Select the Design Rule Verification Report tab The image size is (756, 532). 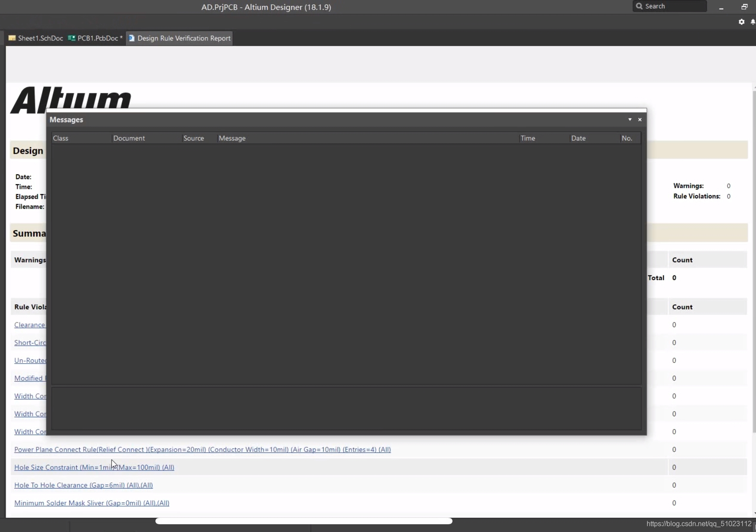[180, 38]
